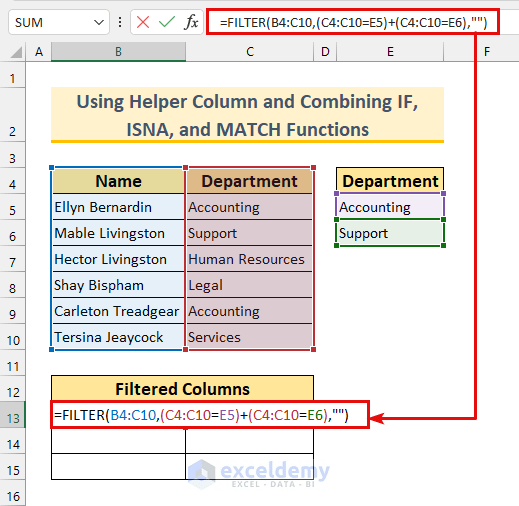Select cell 'Carleton Treadgear'
The width and height of the screenshot is (519, 506).
click(118, 311)
